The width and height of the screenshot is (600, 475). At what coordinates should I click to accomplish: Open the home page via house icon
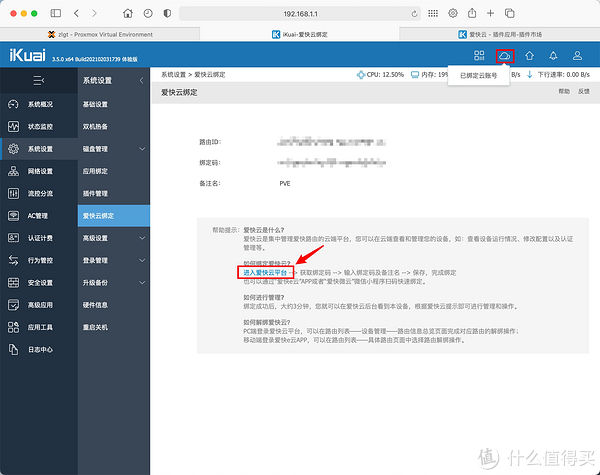click(x=128, y=13)
